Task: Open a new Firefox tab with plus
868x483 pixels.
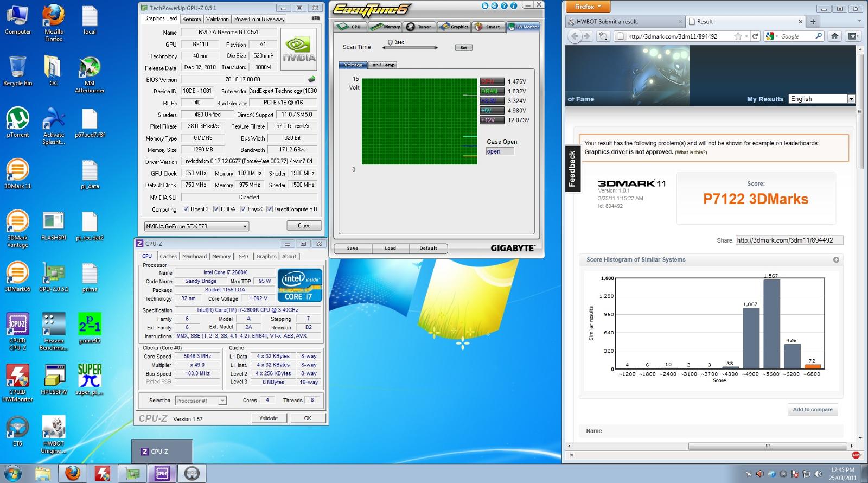Action: point(813,22)
